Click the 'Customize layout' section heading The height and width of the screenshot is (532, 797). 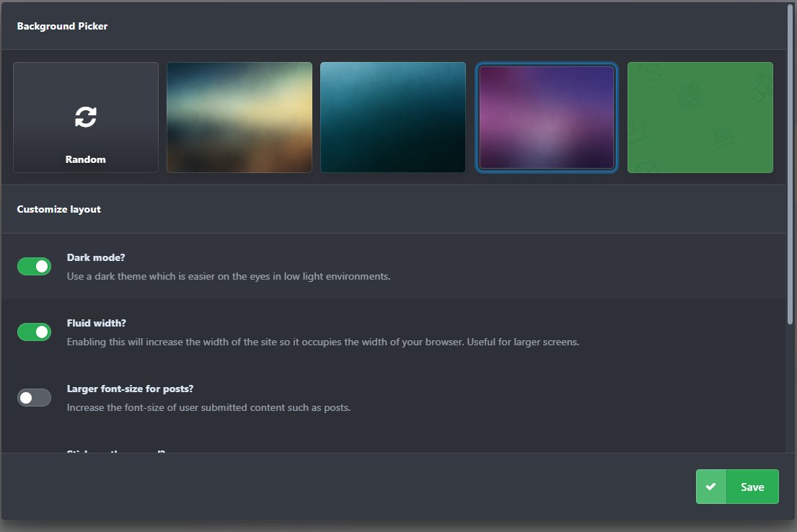pyautogui.click(x=58, y=209)
